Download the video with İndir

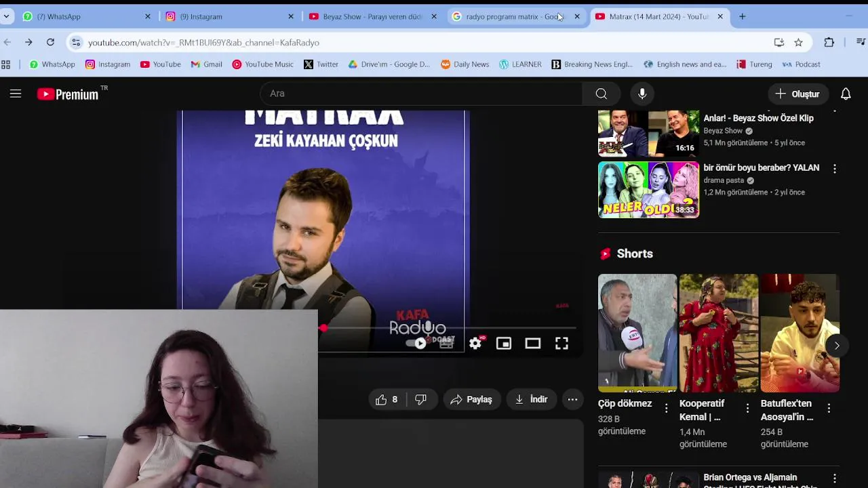pos(532,399)
